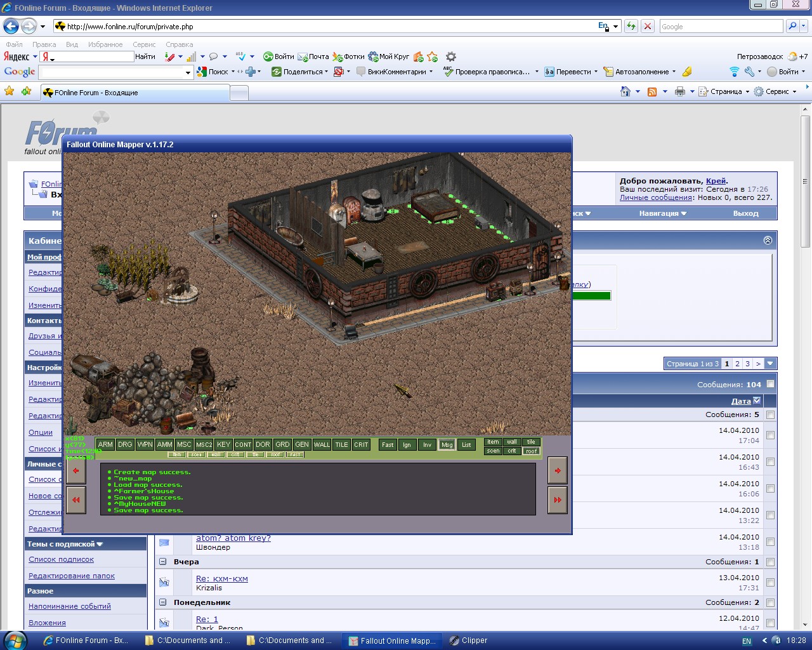Click the Найти button in Yandex toolbar
The height and width of the screenshot is (650, 812).
(145, 56)
